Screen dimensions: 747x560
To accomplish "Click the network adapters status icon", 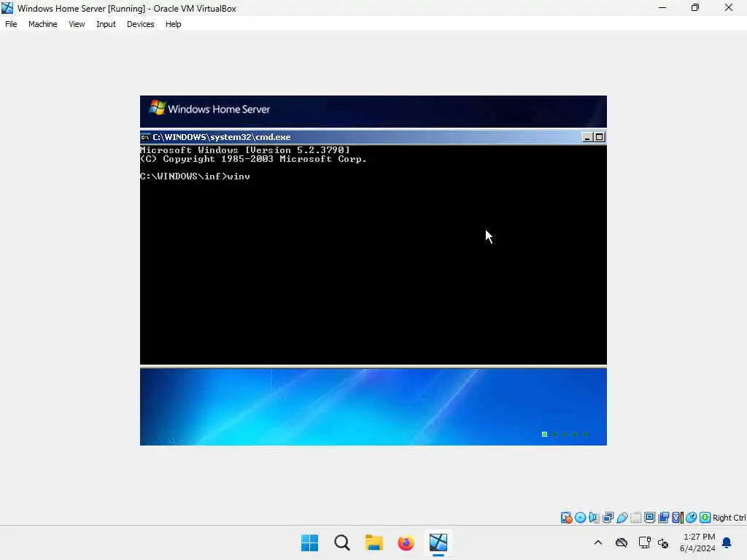I will click(608, 518).
